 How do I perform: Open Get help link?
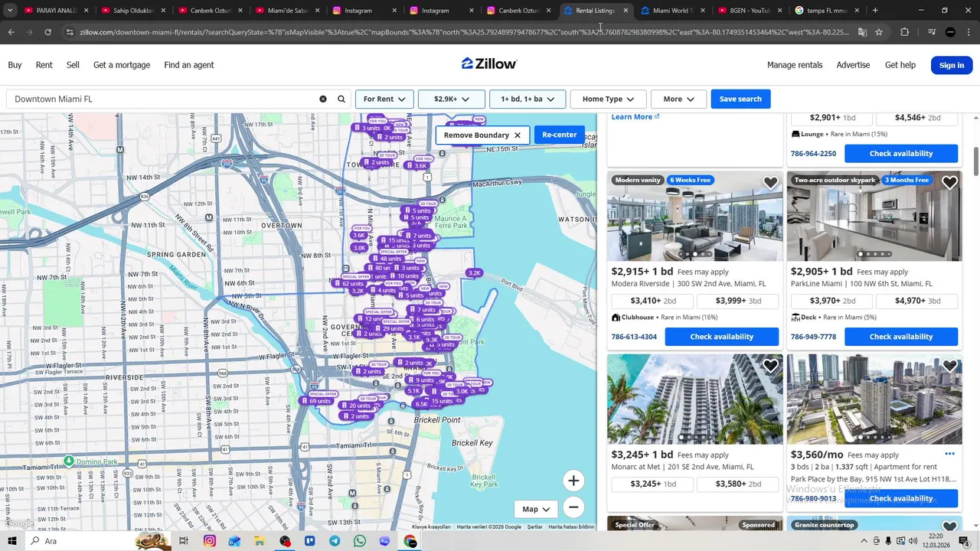(x=900, y=65)
